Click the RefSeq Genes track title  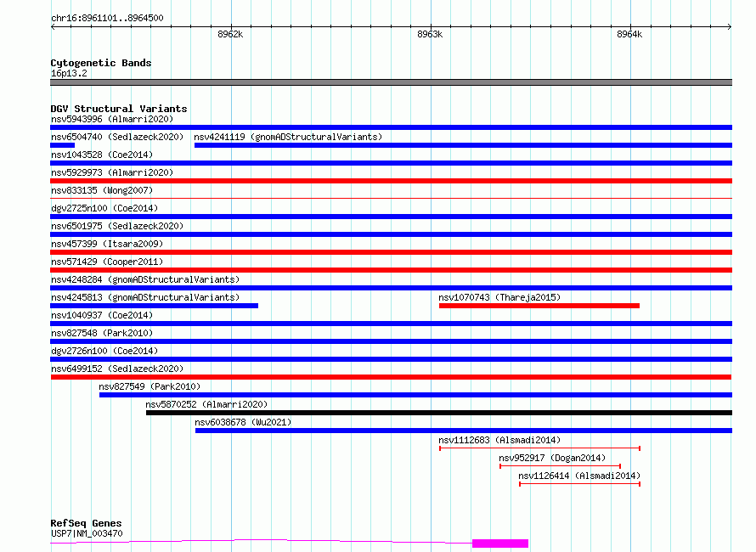coord(86,523)
